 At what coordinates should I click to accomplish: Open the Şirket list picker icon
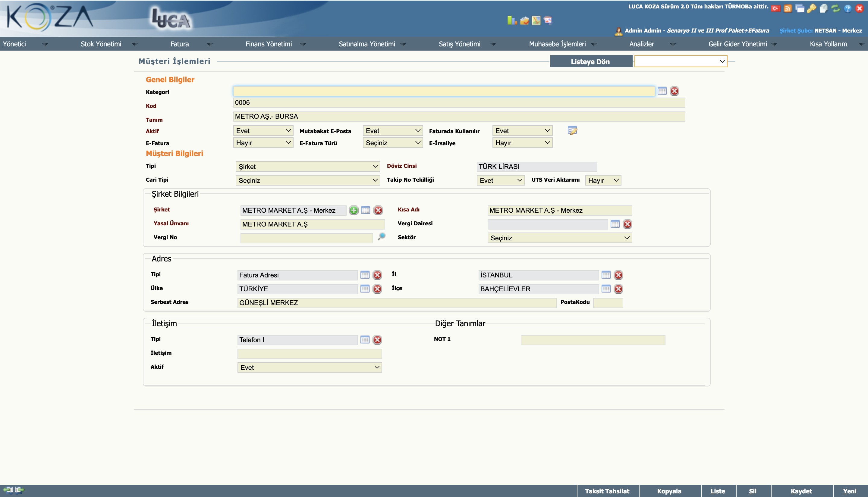(x=365, y=210)
